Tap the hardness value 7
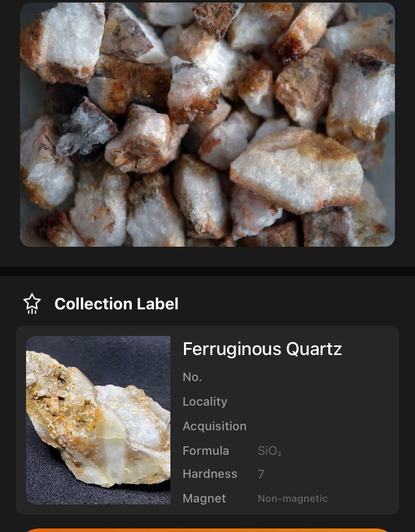Image resolution: width=415 pixels, height=532 pixels. (x=261, y=474)
